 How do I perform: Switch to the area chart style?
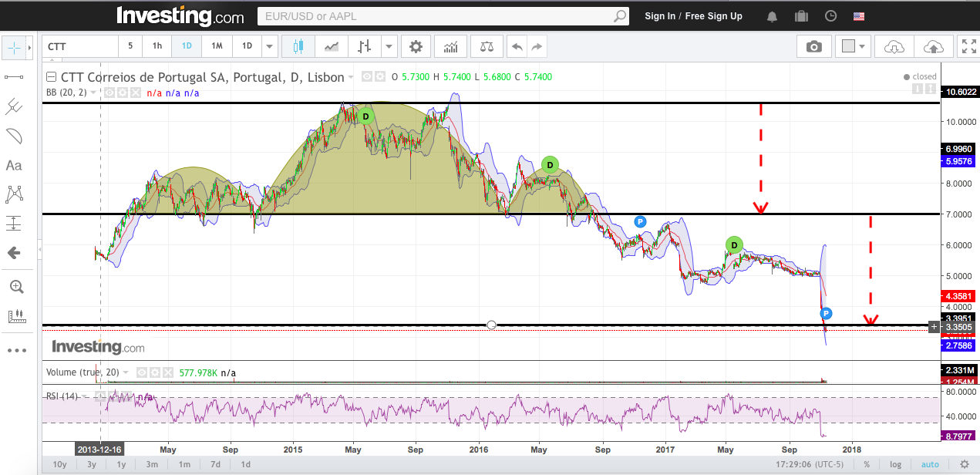332,46
